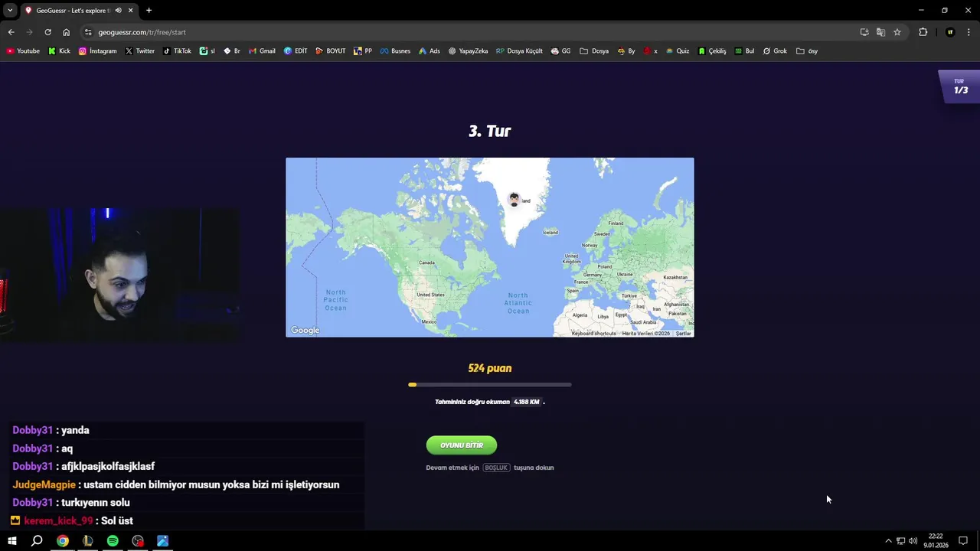
Task: Click the install app icon in address bar
Action: [x=864, y=32]
